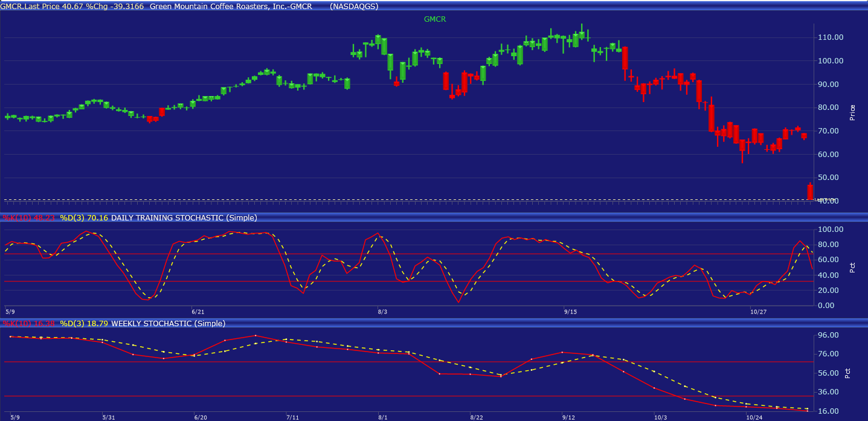
Task: Click the 10/3 date label
Action: click(660, 417)
